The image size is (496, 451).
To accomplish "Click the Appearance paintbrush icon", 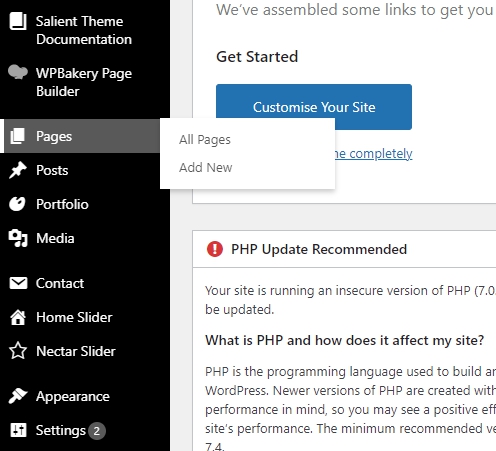I will 18,396.
